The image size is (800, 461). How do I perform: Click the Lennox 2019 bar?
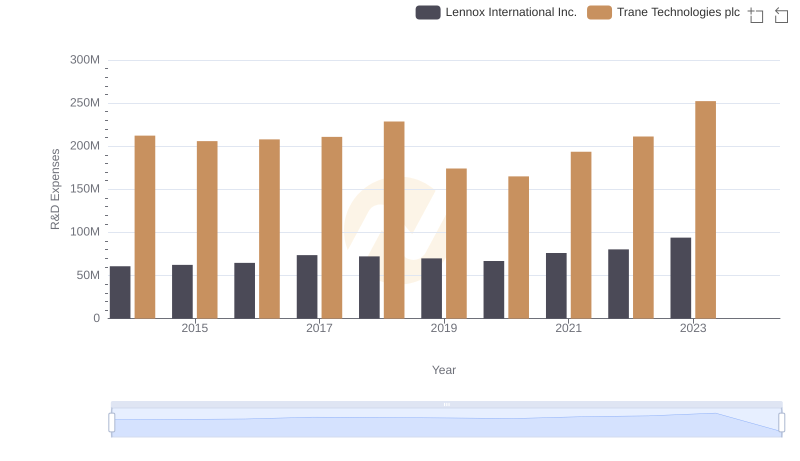(x=432, y=288)
